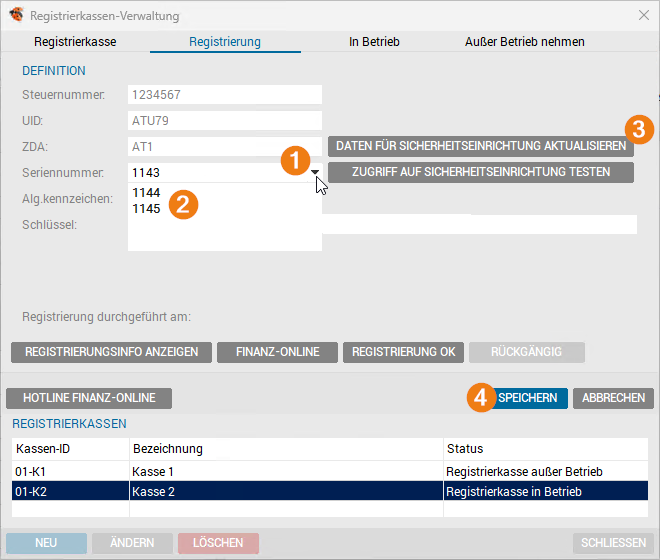Focus the UID input field

coord(225,121)
